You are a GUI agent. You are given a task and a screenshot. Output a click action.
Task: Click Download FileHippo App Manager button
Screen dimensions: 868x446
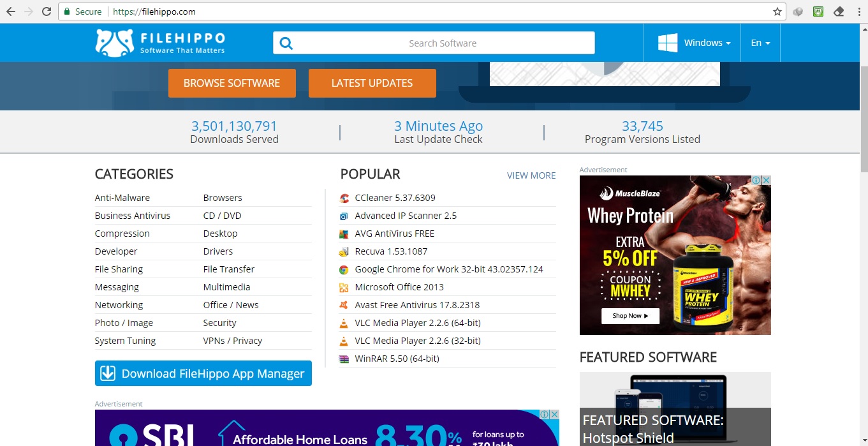[x=203, y=373]
